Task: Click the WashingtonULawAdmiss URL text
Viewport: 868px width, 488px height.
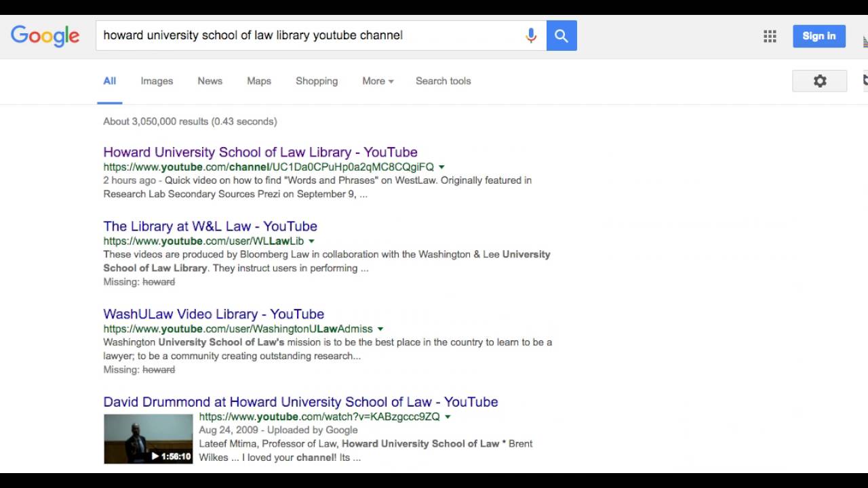Action: (x=238, y=329)
